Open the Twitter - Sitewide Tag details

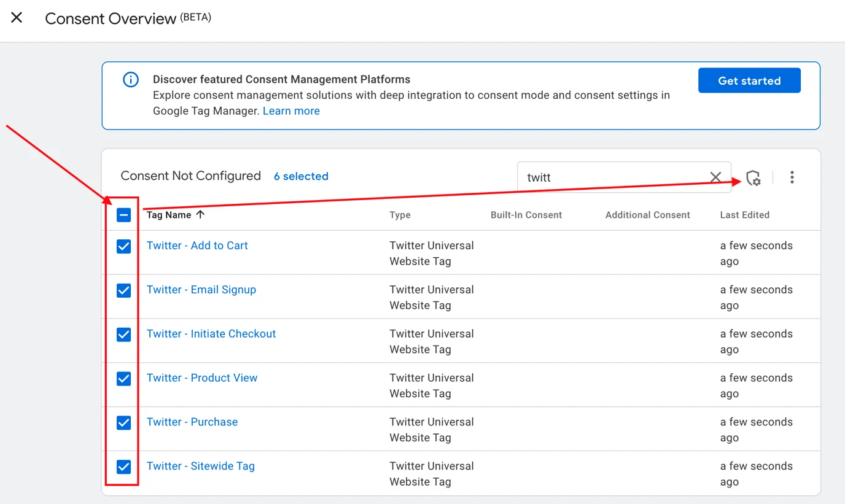pyautogui.click(x=200, y=466)
